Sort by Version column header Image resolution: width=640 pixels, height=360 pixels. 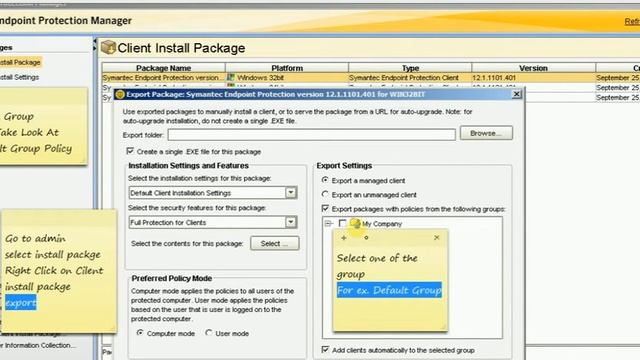coord(533,68)
